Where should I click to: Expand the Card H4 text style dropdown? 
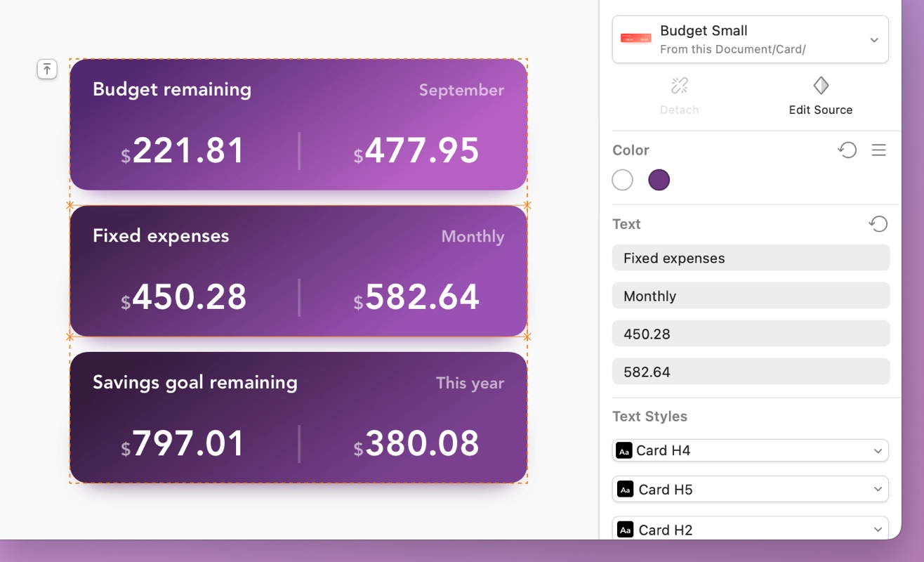877,451
